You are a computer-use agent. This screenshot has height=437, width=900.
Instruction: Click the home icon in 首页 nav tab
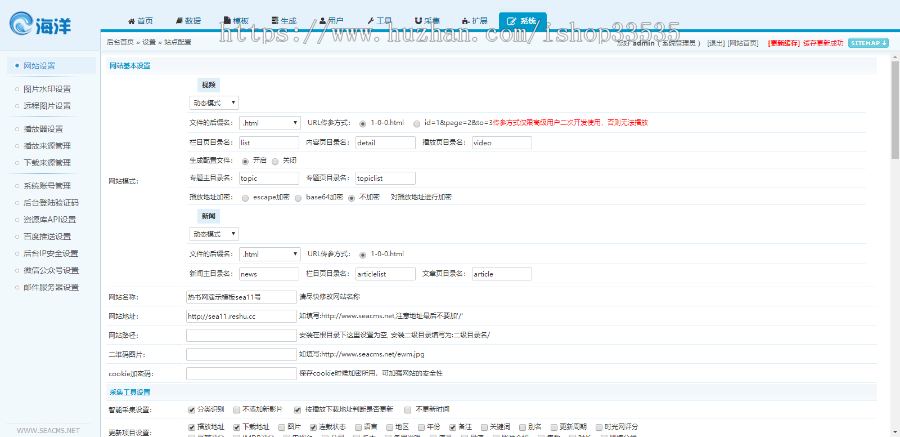[131, 21]
